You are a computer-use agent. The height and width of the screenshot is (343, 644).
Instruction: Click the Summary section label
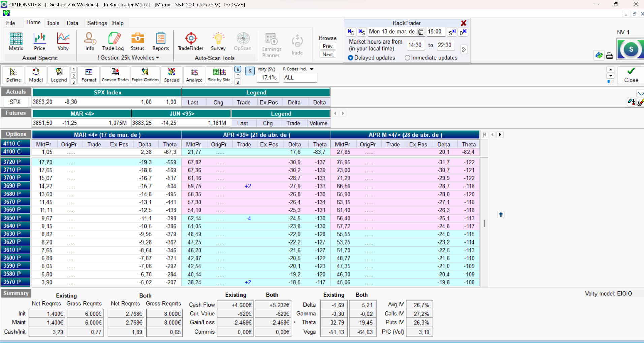16,293
